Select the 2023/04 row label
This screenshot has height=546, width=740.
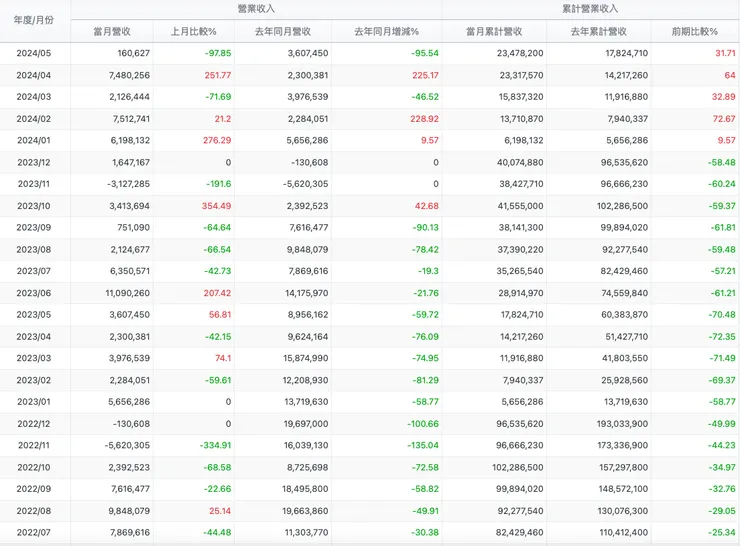34,337
